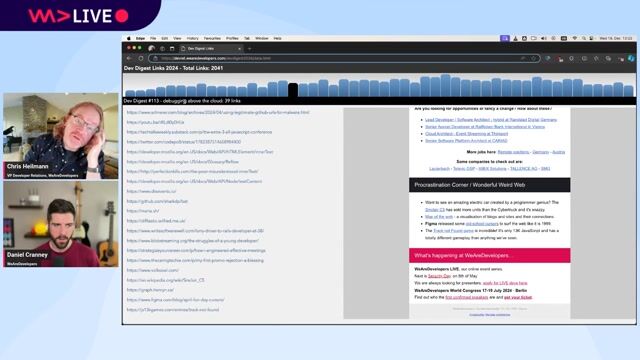640x360 pixels.
Task: Click the Security Day event link
Action: [439, 276]
